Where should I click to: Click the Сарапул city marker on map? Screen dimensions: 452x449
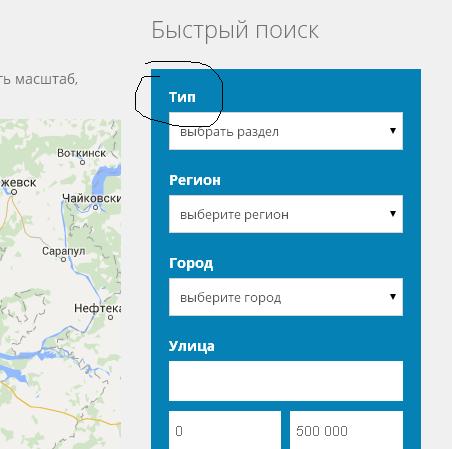coord(63,259)
